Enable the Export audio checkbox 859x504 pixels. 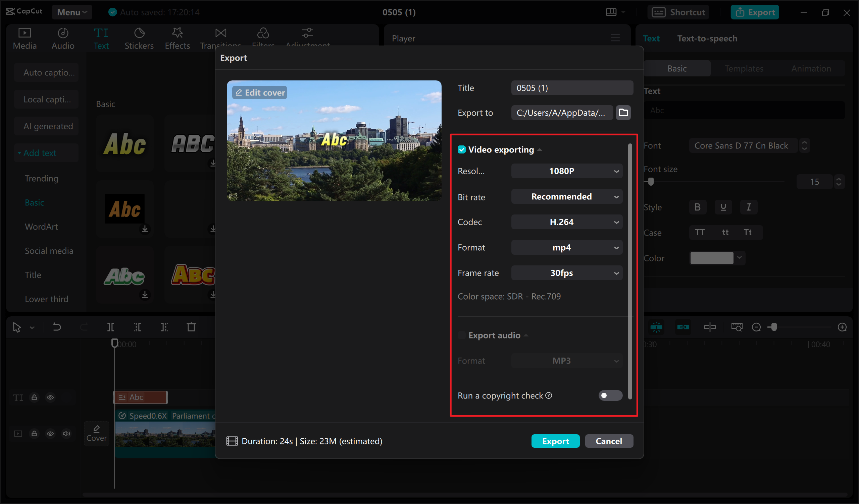(x=461, y=335)
